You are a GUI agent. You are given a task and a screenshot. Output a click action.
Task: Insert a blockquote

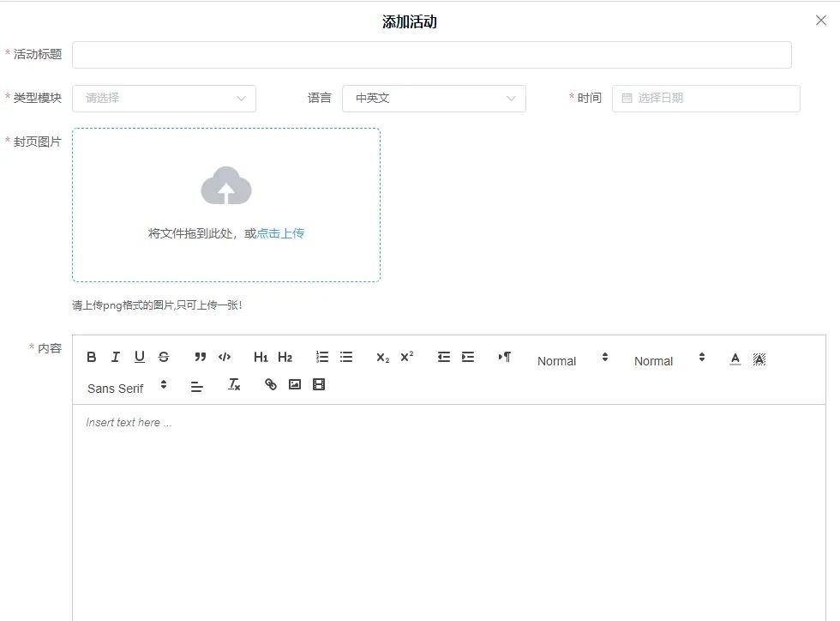200,357
